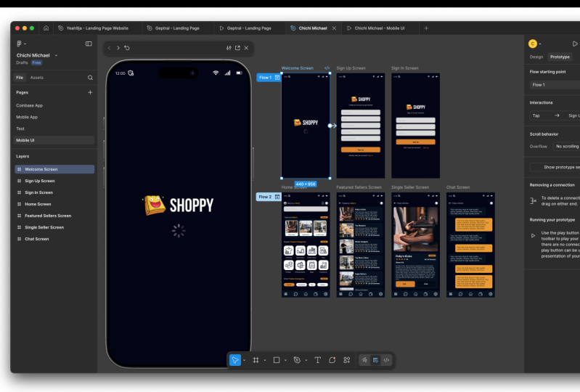
Task: Switch to Dev Mode in bottom toolbar
Action: [386, 360]
